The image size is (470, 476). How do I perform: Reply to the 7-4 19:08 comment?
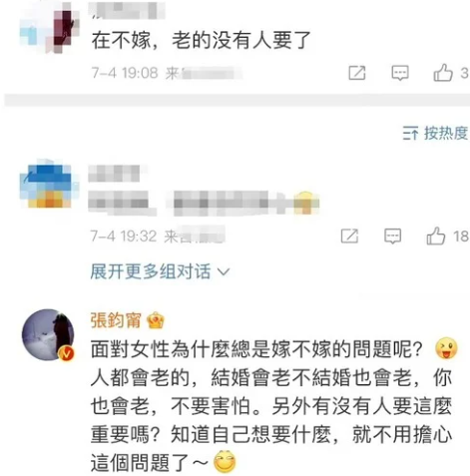point(400,73)
